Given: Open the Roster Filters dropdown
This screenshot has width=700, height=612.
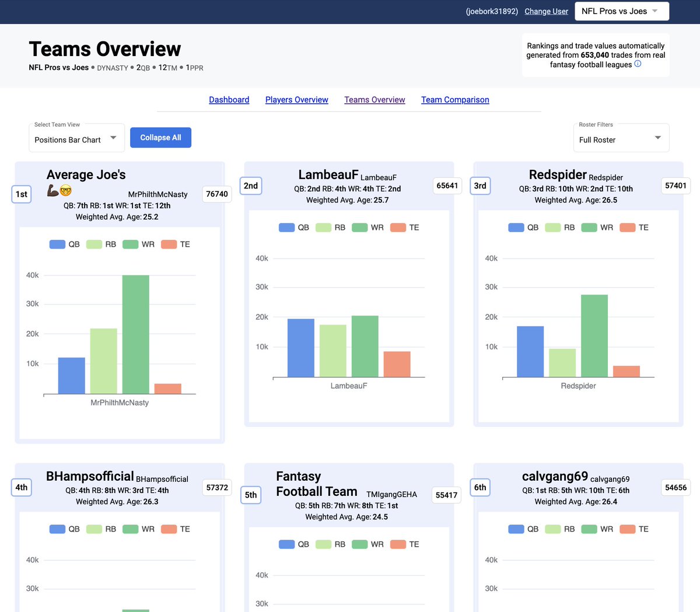Looking at the screenshot, I should click(621, 138).
